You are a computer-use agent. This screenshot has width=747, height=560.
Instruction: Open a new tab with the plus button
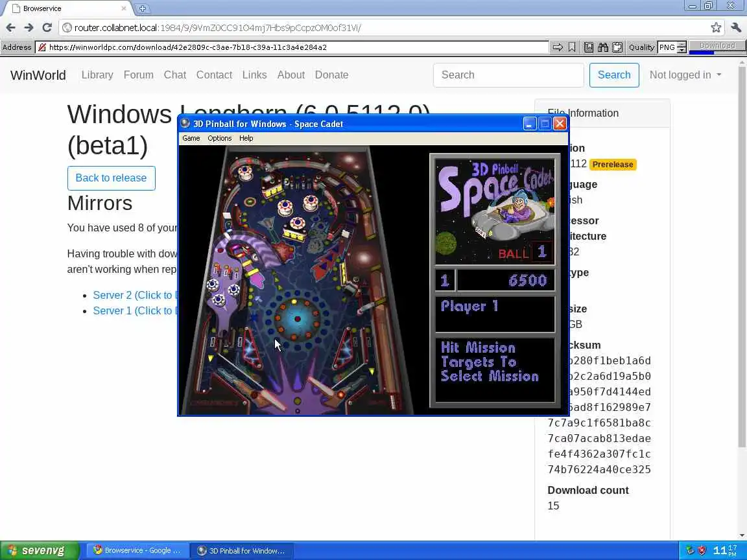pos(142,8)
